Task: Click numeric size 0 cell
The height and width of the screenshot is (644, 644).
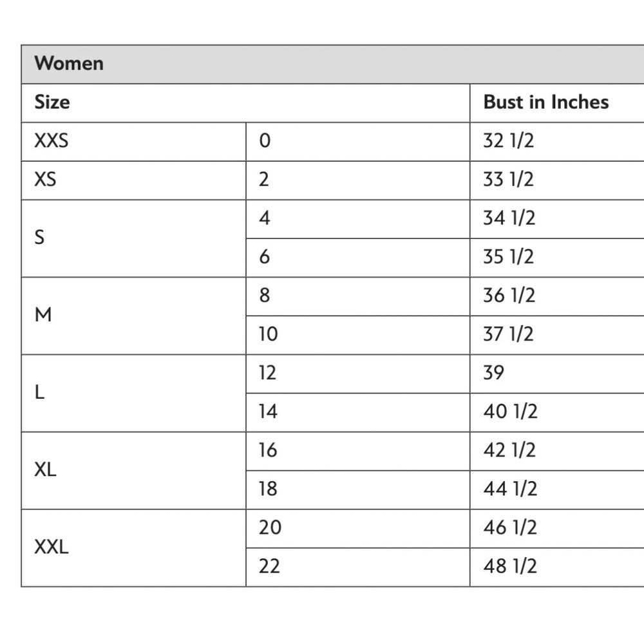Action: pyautogui.click(x=264, y=141)
